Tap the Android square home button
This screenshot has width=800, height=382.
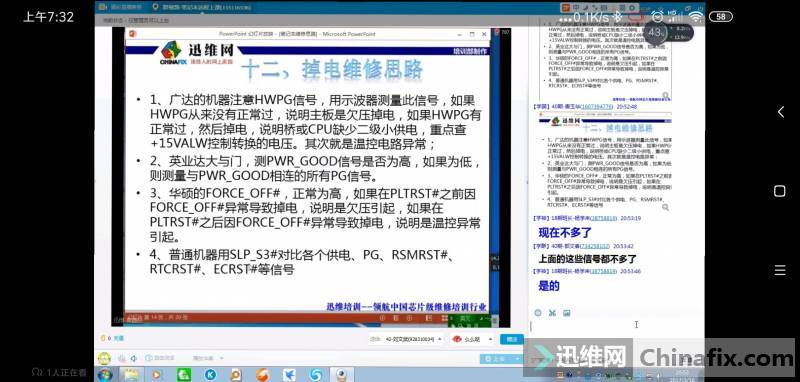coord(780,191)
